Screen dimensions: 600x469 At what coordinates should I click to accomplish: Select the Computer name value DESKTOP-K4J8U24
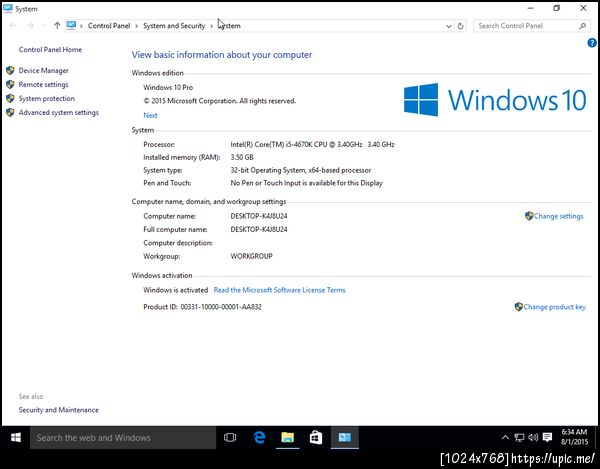click(x=259, y=216)
